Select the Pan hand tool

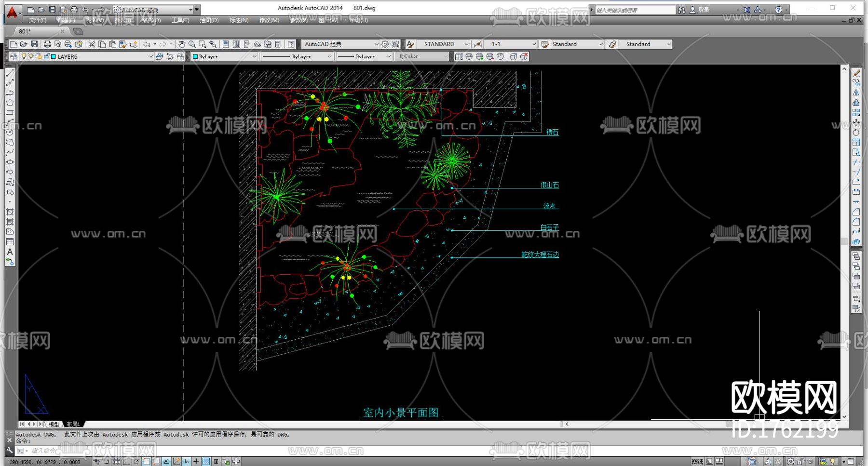[181, 44]
